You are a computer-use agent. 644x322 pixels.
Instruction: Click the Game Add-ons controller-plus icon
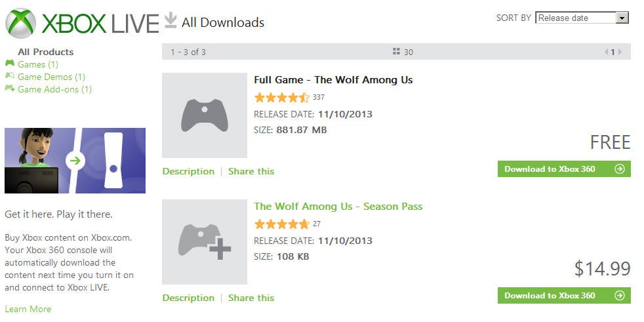coord(10,88)
